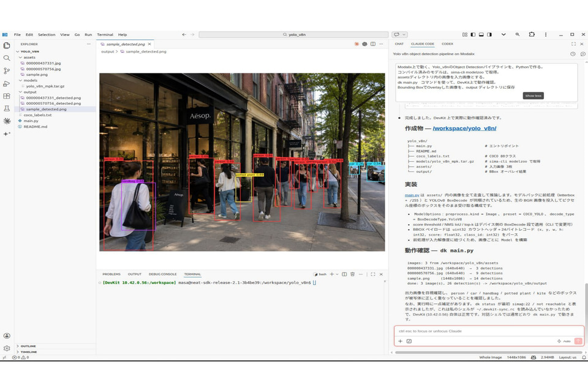Expand the OUTLINE section
The image size is (588, 392).
(x=28, y=346)
